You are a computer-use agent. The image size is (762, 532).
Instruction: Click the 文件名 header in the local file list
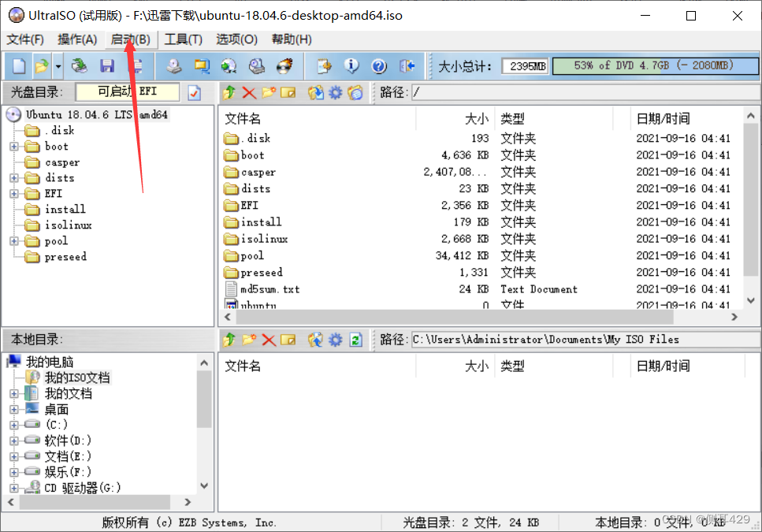(318, 366)
